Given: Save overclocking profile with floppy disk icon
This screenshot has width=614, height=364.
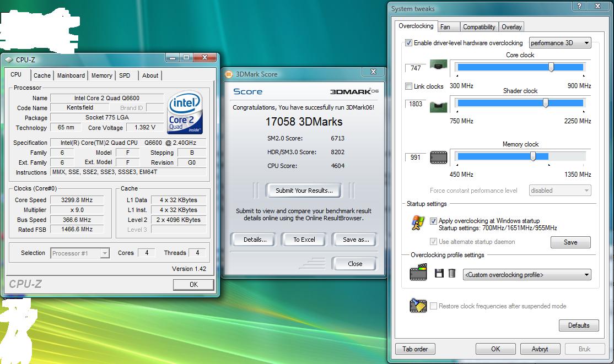Looking at the screenshot, I should [x=439, y=273].
